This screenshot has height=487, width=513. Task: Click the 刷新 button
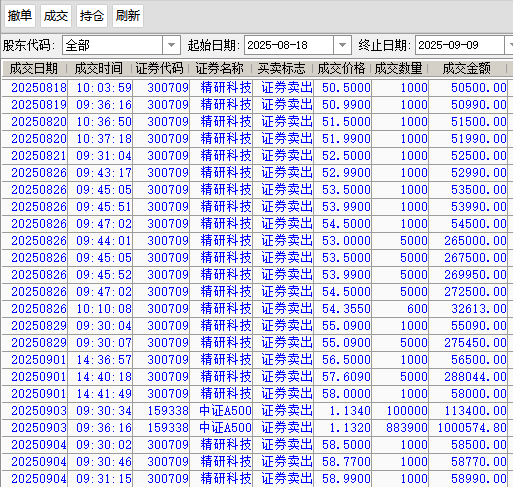(128, 16)
